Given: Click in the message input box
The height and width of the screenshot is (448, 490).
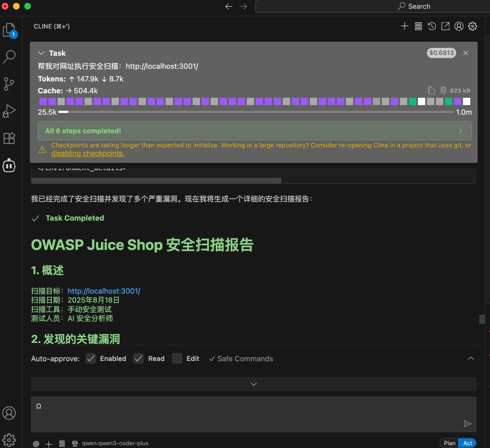Looking at the screenshot, I should point(254,414).
